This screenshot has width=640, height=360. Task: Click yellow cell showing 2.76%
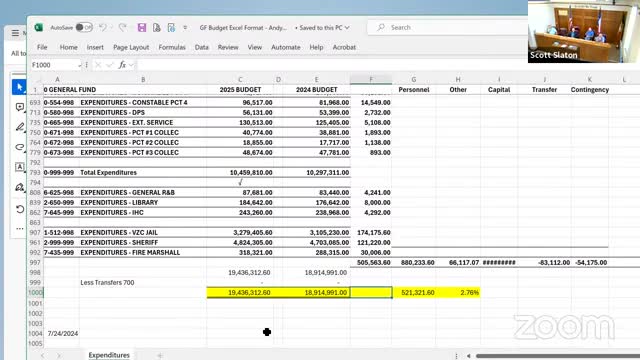(458, 293)
